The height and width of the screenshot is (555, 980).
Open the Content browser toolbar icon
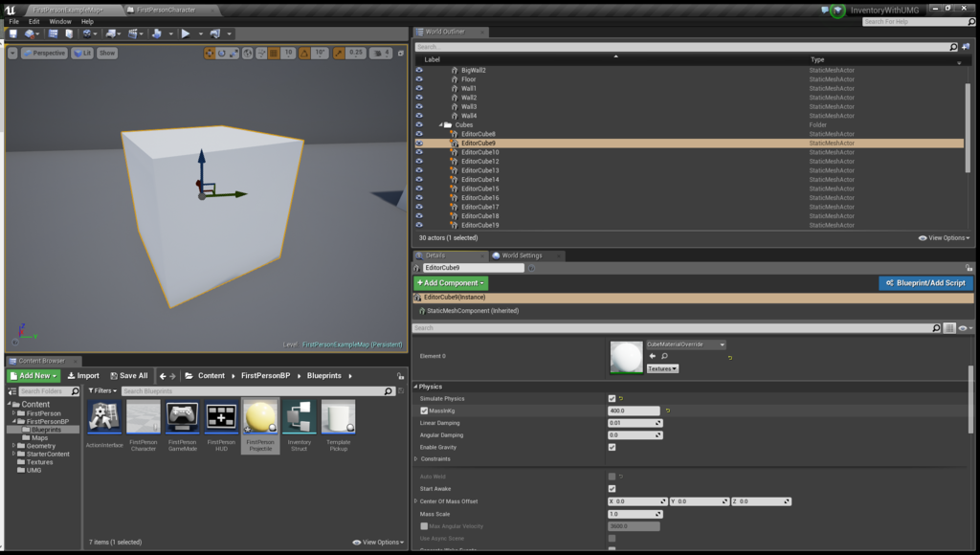[x=54, y=33]
